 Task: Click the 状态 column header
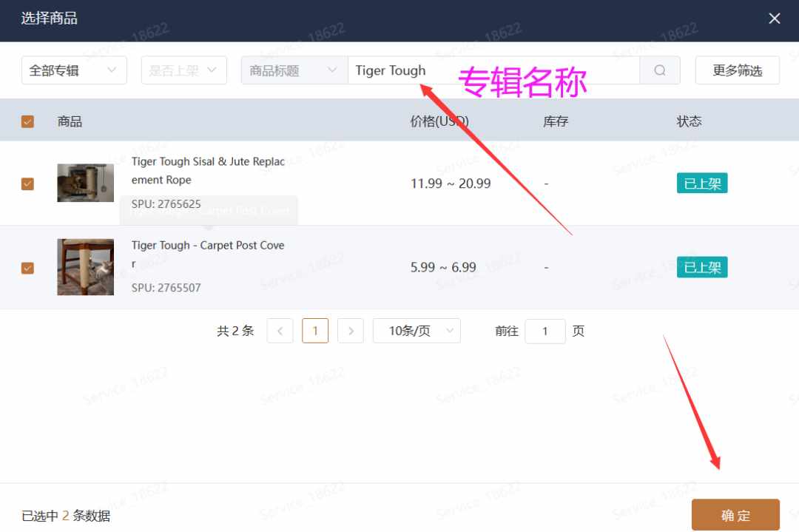tap(689, 121)
